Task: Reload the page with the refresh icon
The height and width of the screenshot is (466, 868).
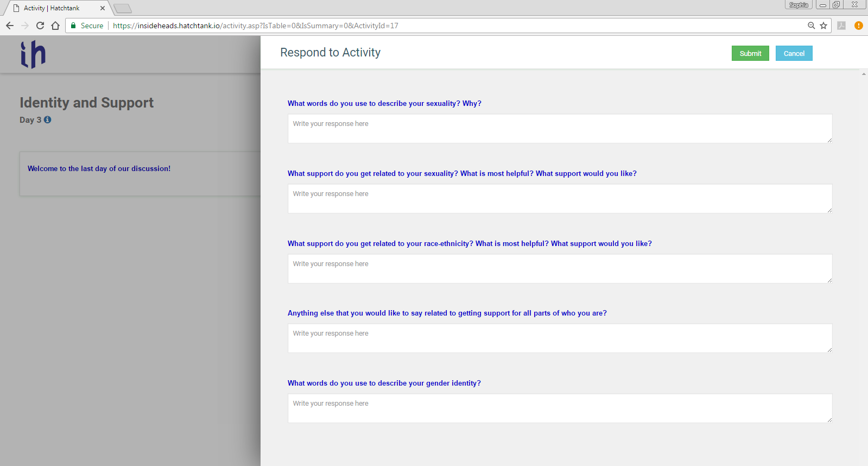Action: pyautogui.click(x=40, y=26)
